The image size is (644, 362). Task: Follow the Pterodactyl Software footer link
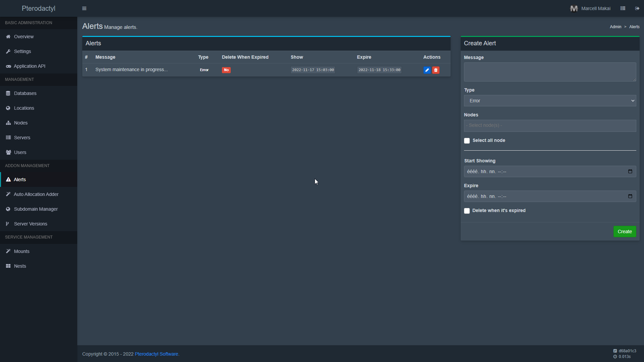tap(156, 354)
